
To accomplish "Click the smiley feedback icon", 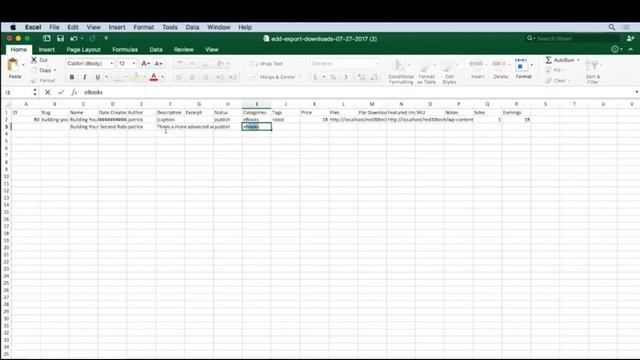I will [615, 49].
